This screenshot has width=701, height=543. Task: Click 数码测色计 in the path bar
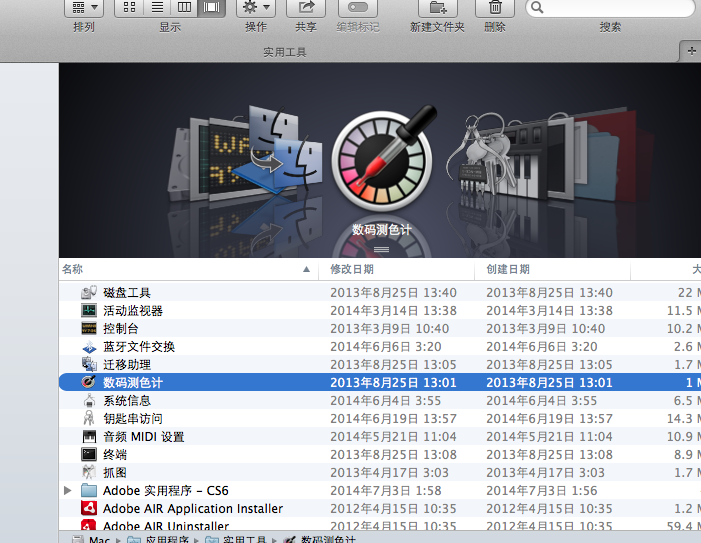pyautogui.click(x=329, y=539)
